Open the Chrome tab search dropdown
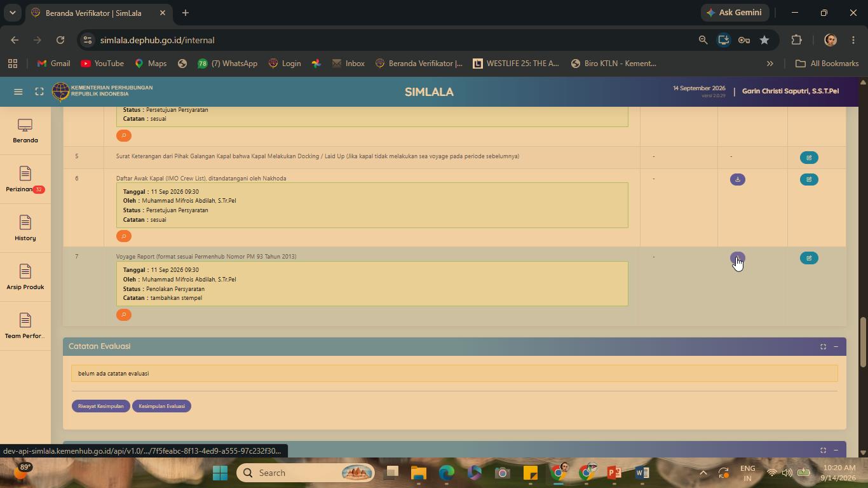Image resolution: width=868 pixels, height=488 pixels. click(12, 13)
